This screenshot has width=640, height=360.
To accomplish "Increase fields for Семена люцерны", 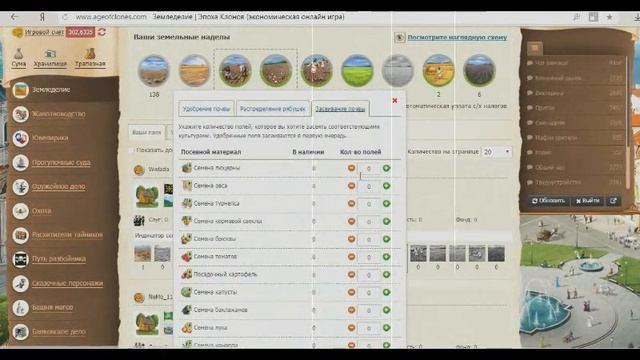I will [x=386, y=168].
